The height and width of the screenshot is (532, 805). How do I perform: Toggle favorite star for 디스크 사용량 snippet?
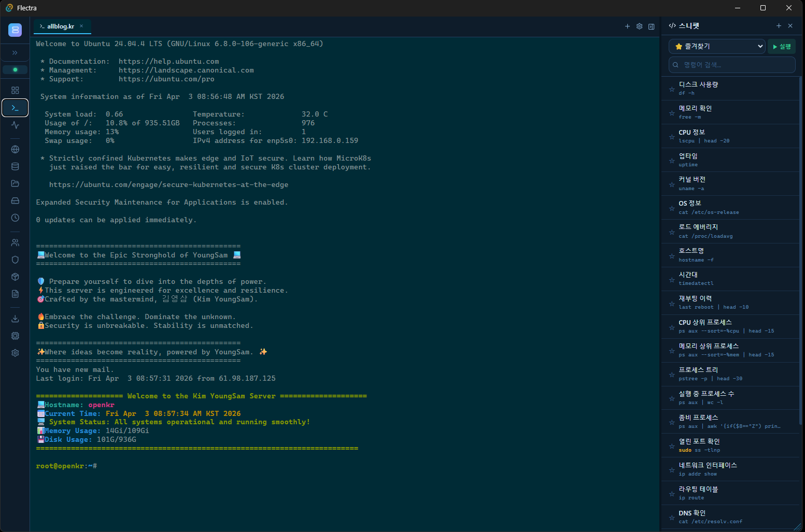tap(672, 89)
